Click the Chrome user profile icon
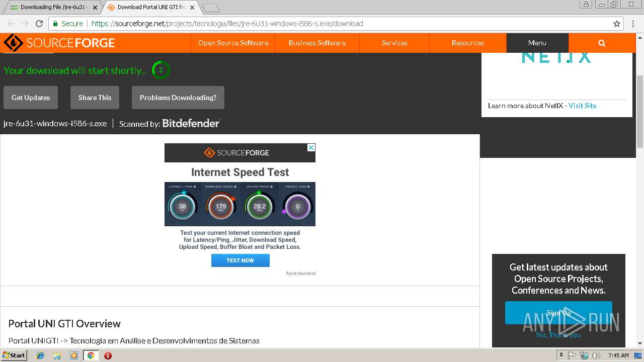This screenshot has width=644, height=362. [586, 5]
